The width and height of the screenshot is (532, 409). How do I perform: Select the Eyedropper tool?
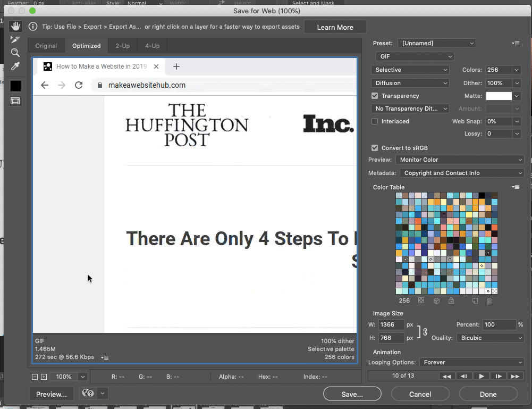(15, 66)
